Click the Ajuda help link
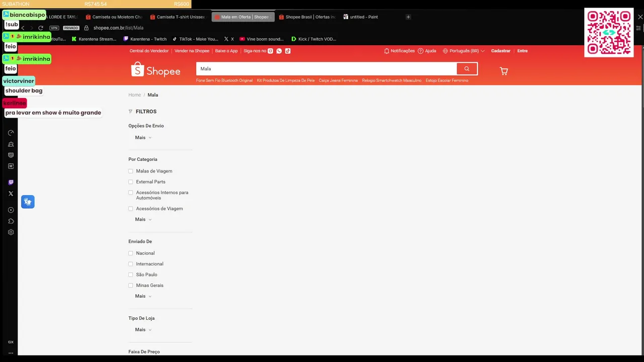Image resolution: width=644 pixels, height=362 pixels. [427, 51]
